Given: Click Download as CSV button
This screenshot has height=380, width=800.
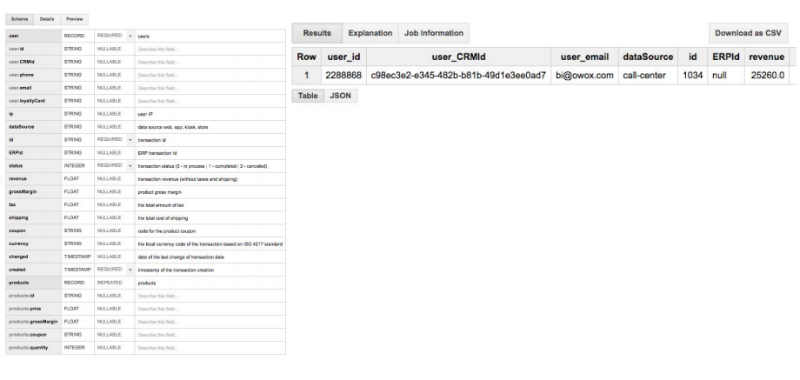Looking at the screenshot, I should (748, 33).
